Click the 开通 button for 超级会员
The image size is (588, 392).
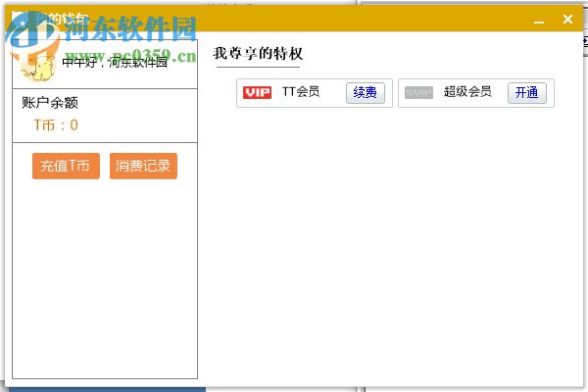tap(527, 93)
